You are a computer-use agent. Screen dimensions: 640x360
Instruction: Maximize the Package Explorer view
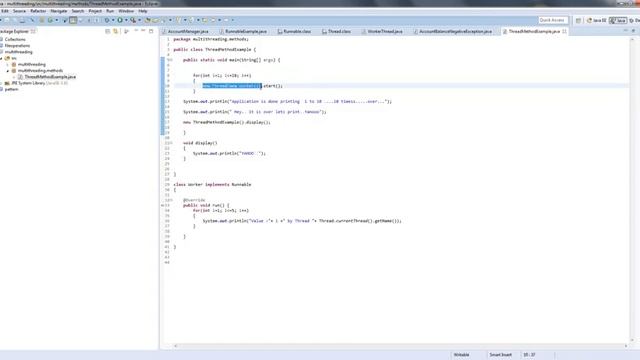click(x=151, y=31)
